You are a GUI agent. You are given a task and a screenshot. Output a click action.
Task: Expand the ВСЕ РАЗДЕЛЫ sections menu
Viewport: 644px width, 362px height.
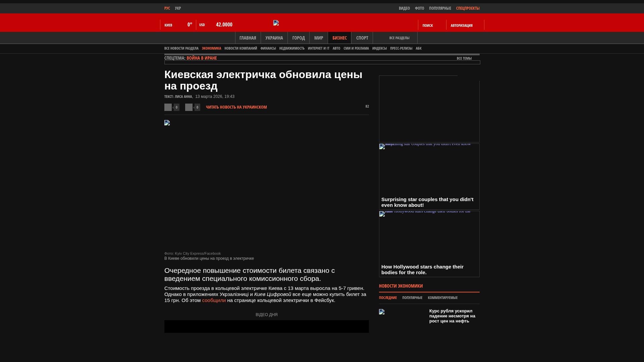point(399,38)
